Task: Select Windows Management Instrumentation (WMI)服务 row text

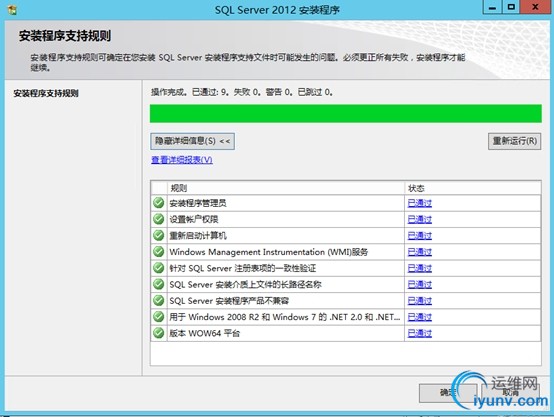Action: point(269,252)
